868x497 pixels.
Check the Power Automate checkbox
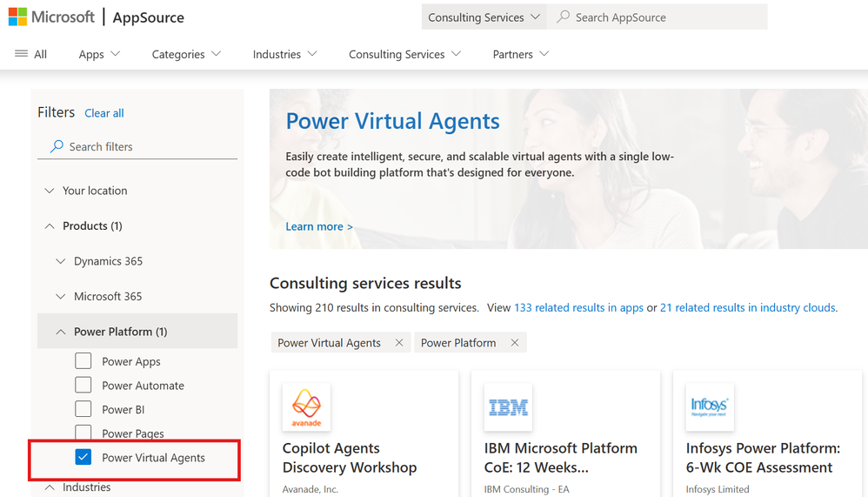[x=83, y=385]
